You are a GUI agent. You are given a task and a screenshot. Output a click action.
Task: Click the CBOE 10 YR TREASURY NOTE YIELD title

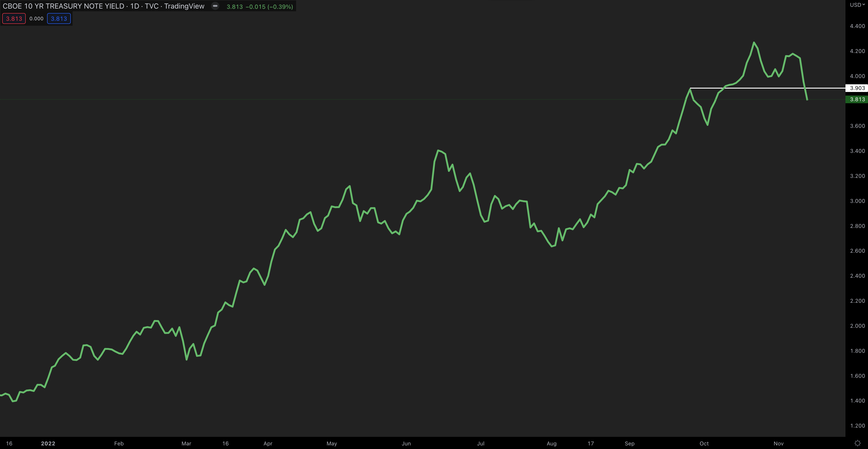64,6
